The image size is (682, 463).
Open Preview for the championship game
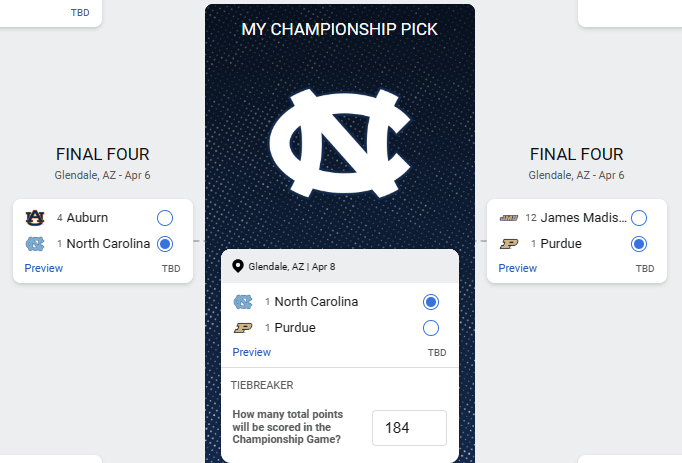[x=252, y=352]
